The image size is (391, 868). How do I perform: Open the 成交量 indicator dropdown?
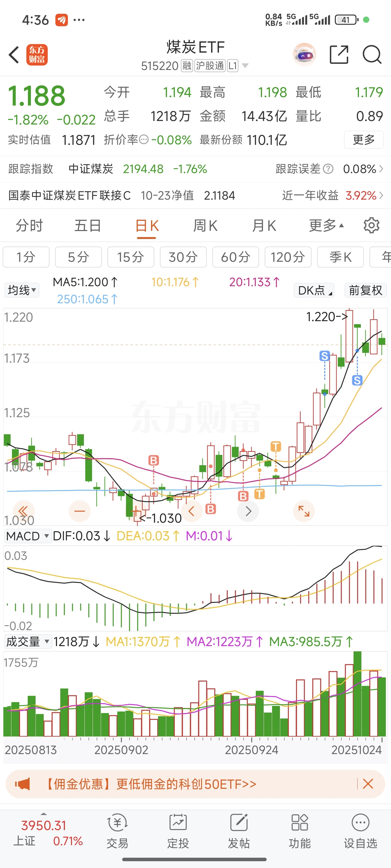pos(28,642)
